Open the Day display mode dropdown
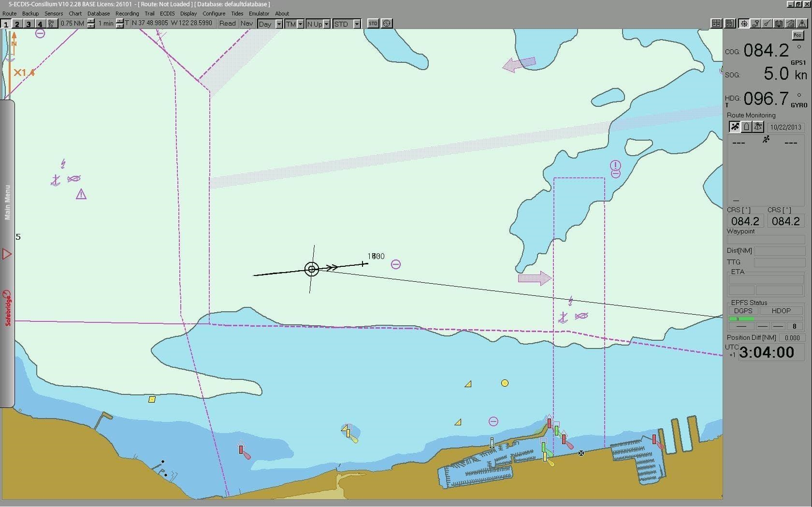Viewport: 812px width, 507px height. pyautogui.click(x=279, y=24)
